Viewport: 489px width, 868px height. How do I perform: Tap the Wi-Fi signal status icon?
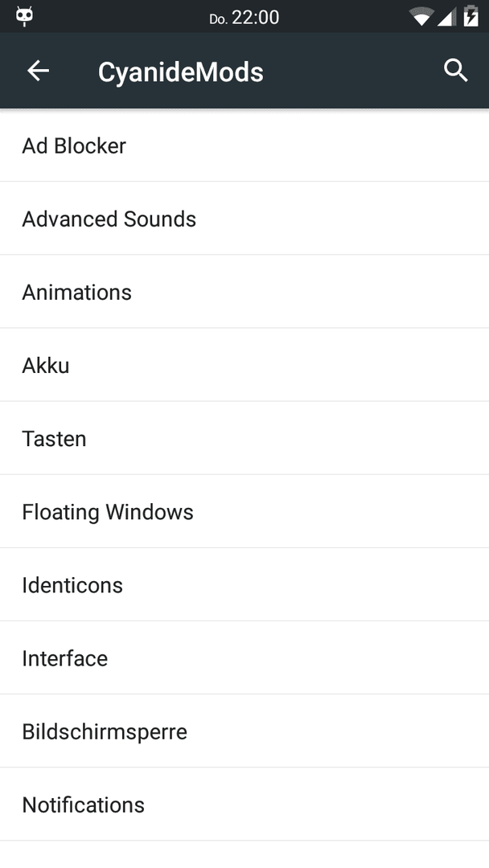pos(422,17)
